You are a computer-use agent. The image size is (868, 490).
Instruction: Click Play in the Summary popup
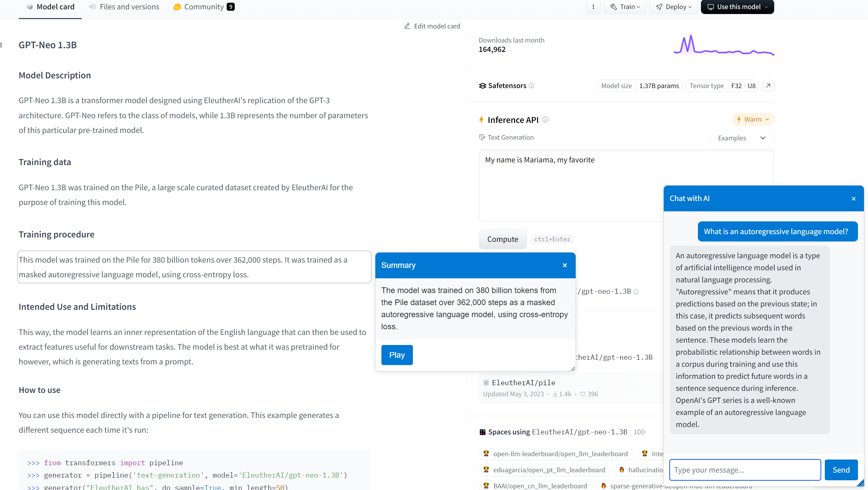396,355
